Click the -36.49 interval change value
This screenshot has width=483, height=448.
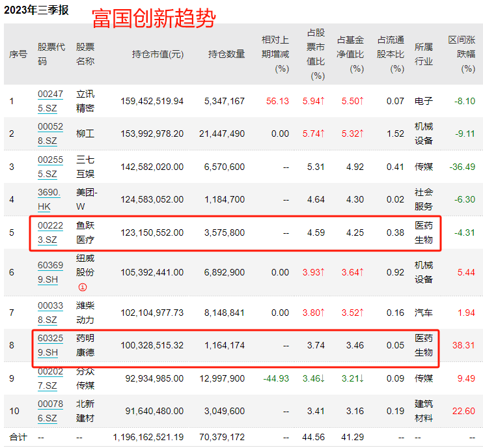tap(462, 167)
